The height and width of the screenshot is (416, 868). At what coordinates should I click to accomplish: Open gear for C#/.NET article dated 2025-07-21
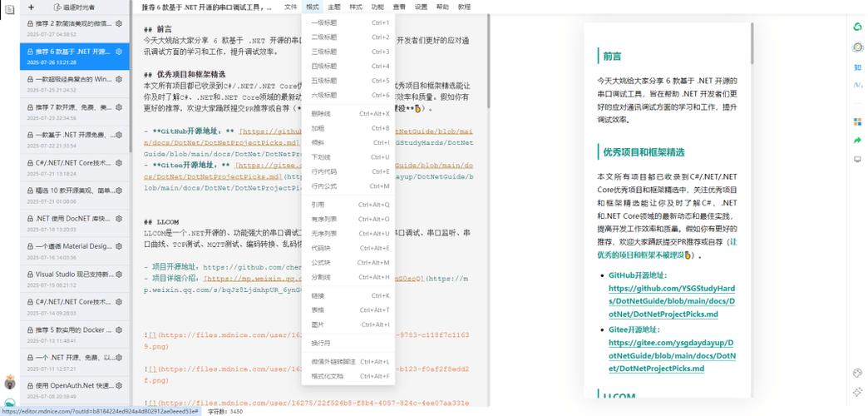pos(118,163)
